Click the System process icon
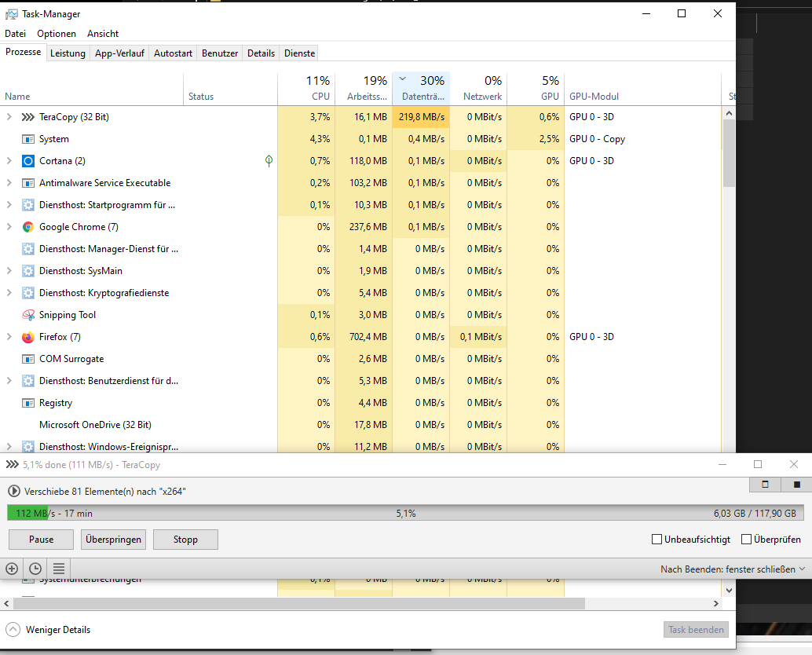 pos(28,139)
